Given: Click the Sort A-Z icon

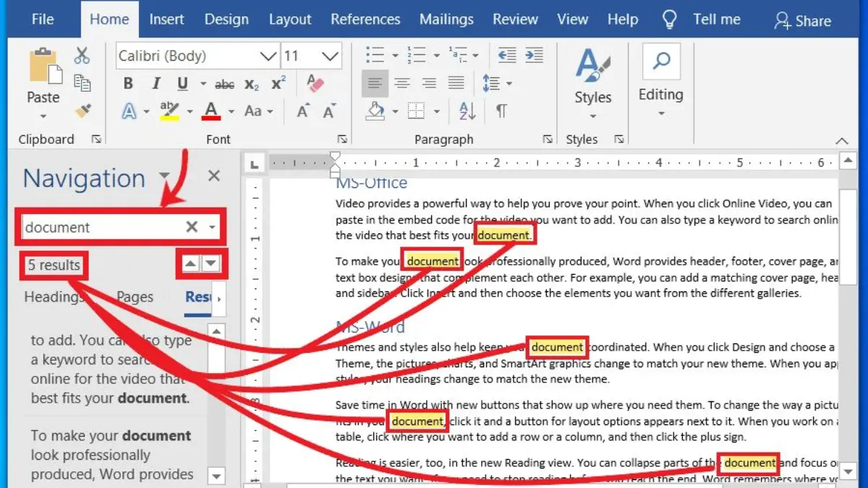Looking at the screenshot, I should 467,111.
